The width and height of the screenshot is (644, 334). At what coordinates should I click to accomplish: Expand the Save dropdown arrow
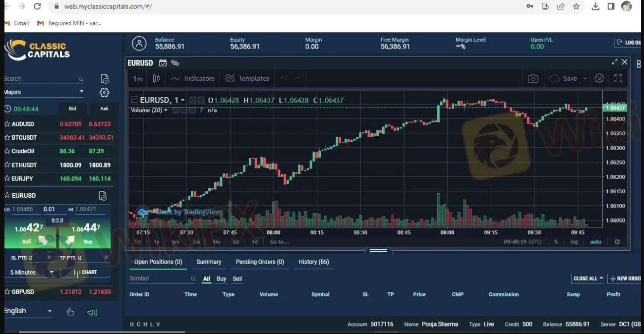click(x=585, y=78)
